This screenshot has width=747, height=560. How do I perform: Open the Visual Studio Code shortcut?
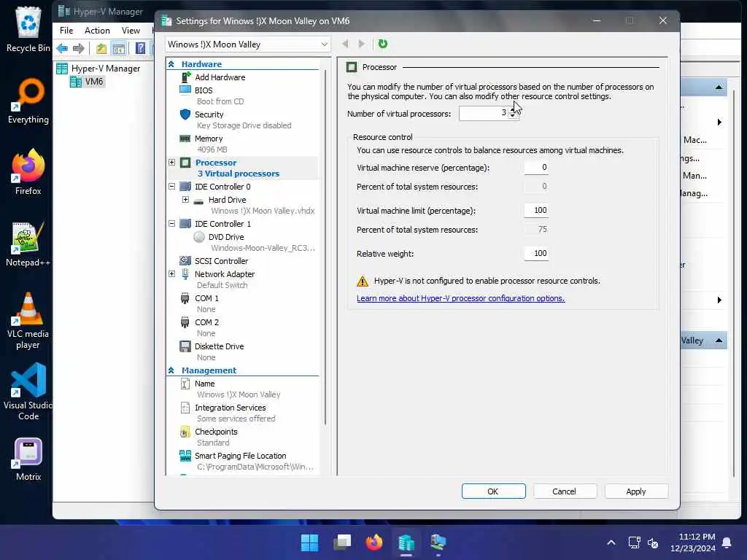tap(28, 392)
